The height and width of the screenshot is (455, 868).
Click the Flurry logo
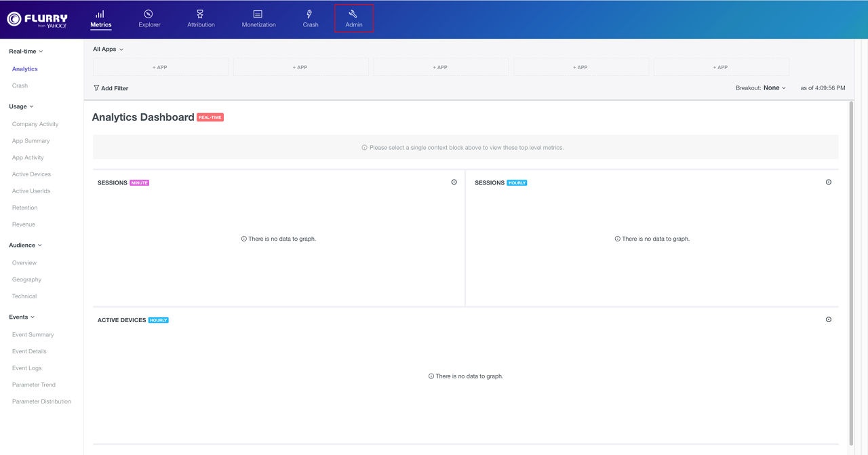coord(37,19)
